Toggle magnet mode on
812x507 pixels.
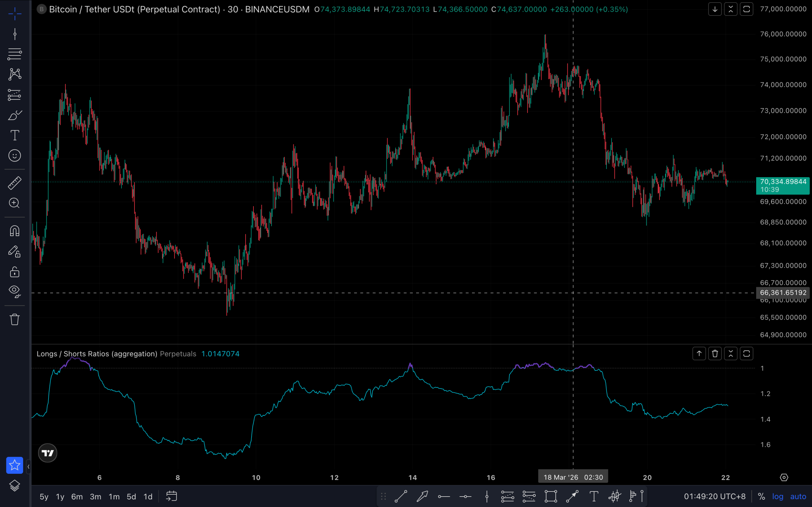tap(15, 231)
